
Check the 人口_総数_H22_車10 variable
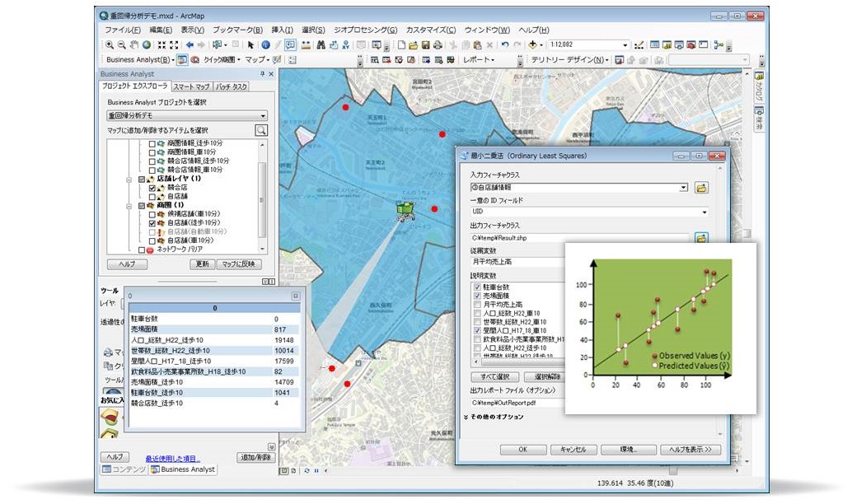coord(477,314)
